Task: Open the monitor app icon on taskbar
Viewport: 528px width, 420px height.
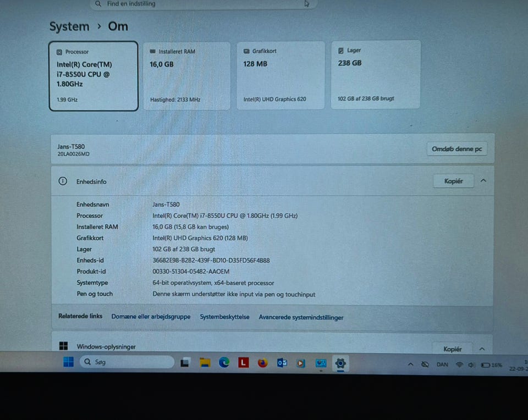Action: (321, 363)
